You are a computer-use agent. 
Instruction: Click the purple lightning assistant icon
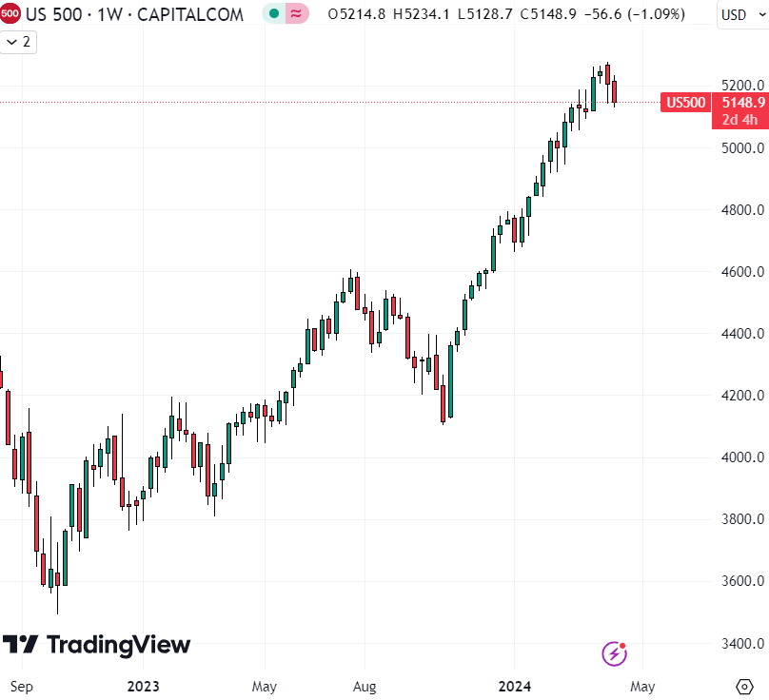tap(614, 653)
